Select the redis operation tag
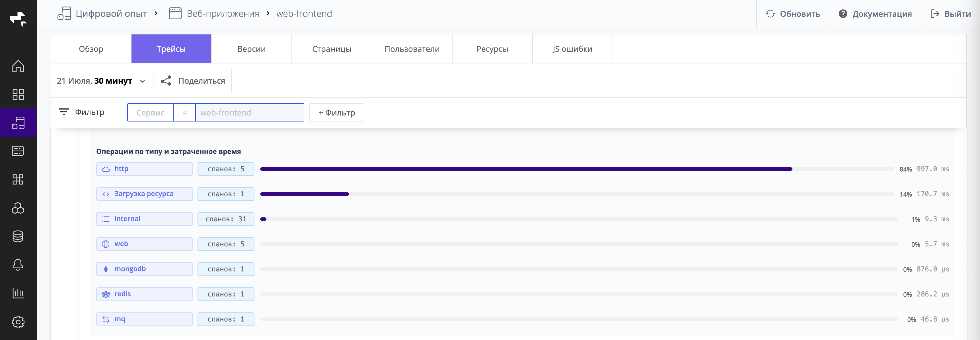 pos(145,294)
